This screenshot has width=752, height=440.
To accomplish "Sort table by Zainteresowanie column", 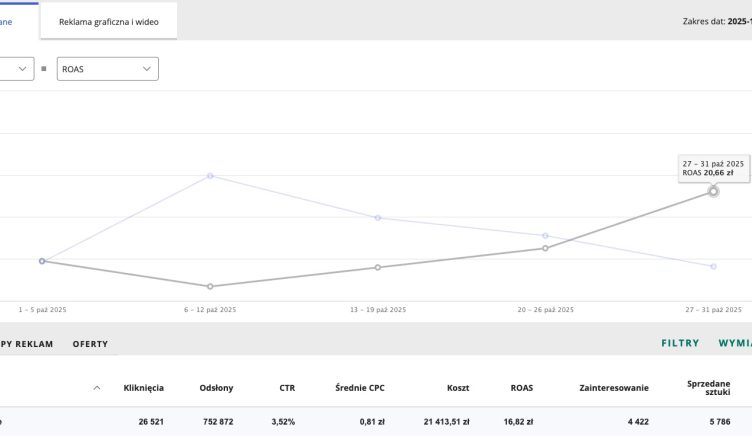I will click(613, 387).
